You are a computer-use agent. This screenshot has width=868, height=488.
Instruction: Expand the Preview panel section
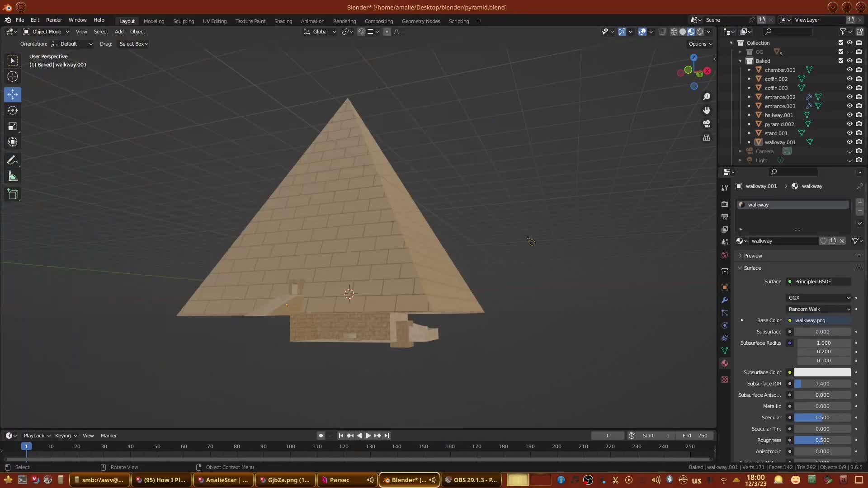(753, 256)
